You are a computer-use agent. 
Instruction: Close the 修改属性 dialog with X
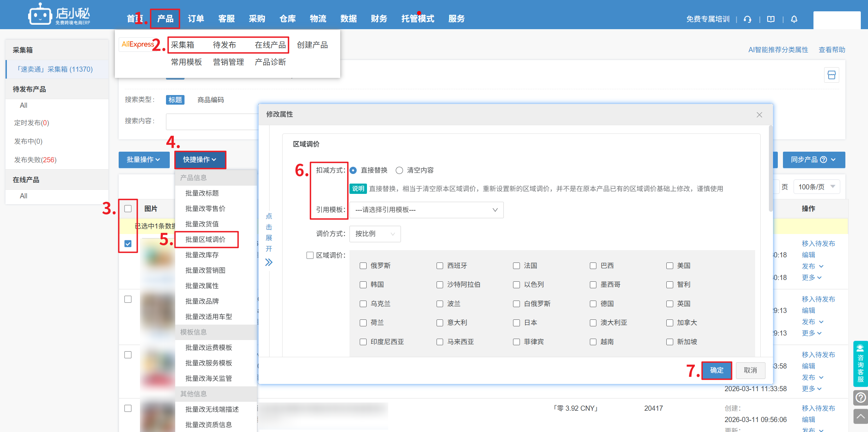pos(759,115)
